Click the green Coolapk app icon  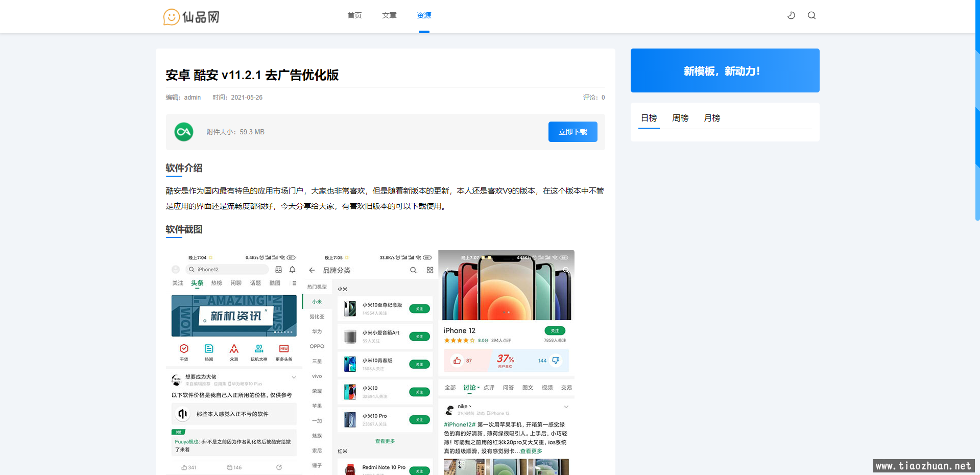(184, 132)
